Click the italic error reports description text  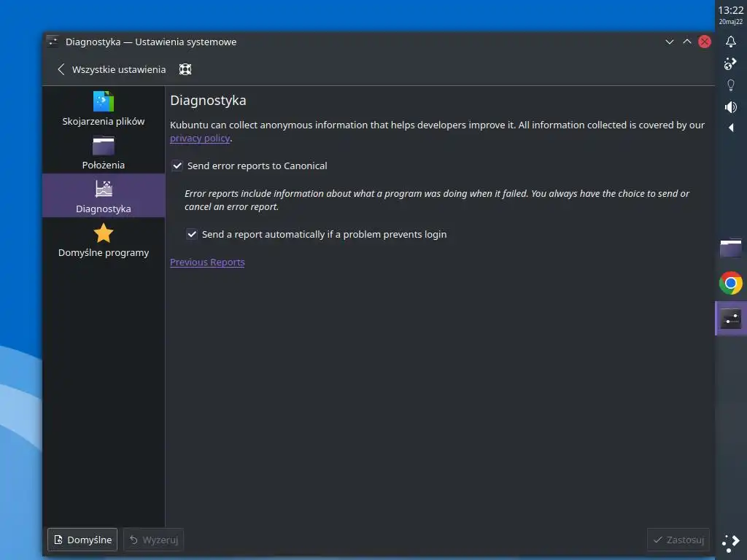[436, 200]
